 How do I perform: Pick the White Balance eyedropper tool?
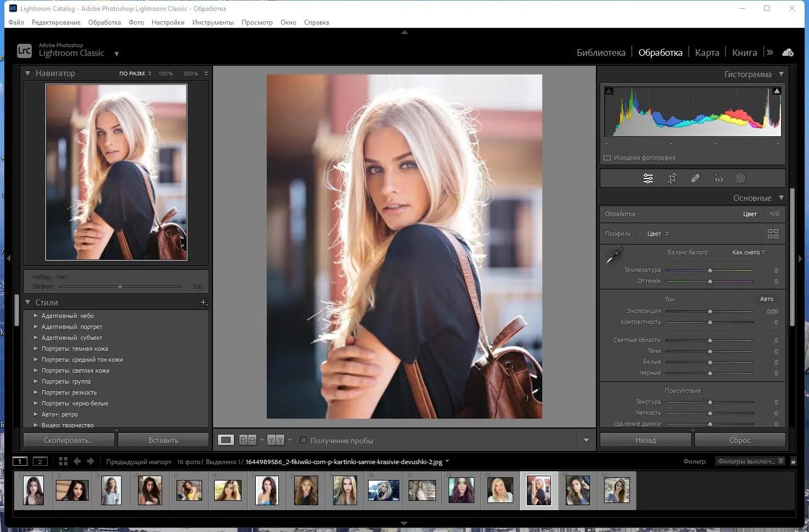tap(614, 255)
